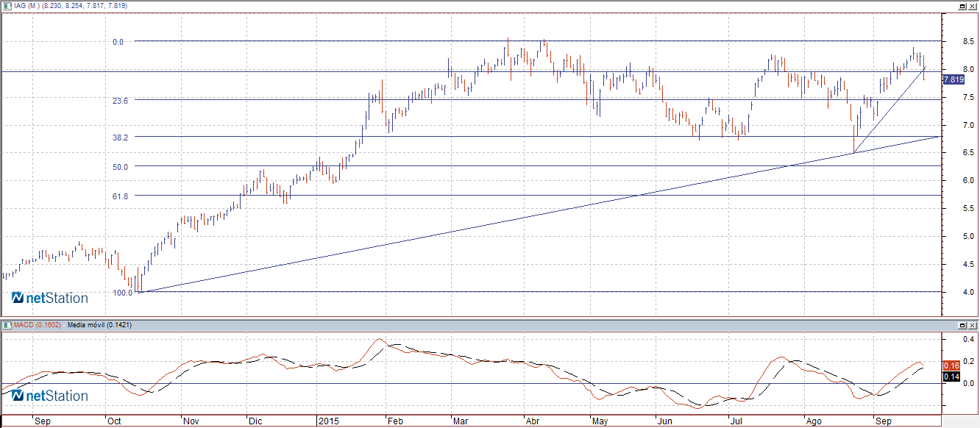Click the Oct month marker

point(116,422)
